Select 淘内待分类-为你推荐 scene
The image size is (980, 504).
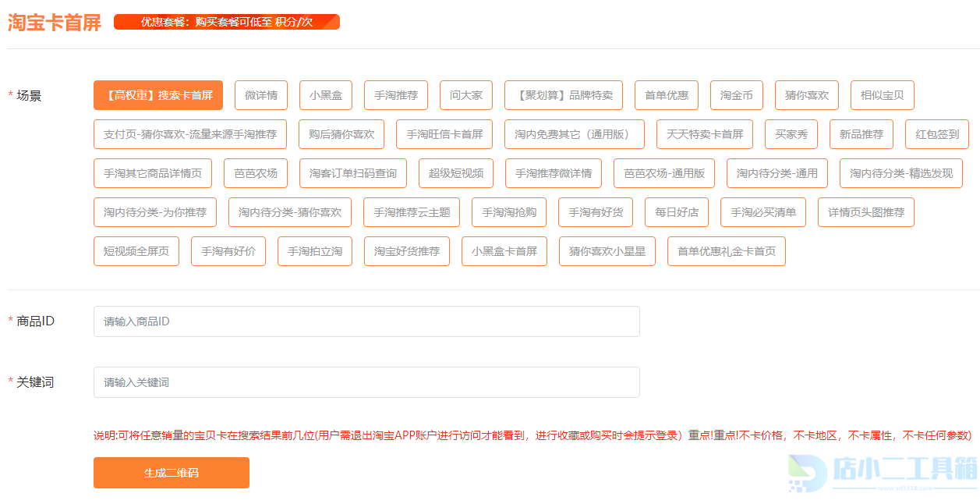point(155,212)
